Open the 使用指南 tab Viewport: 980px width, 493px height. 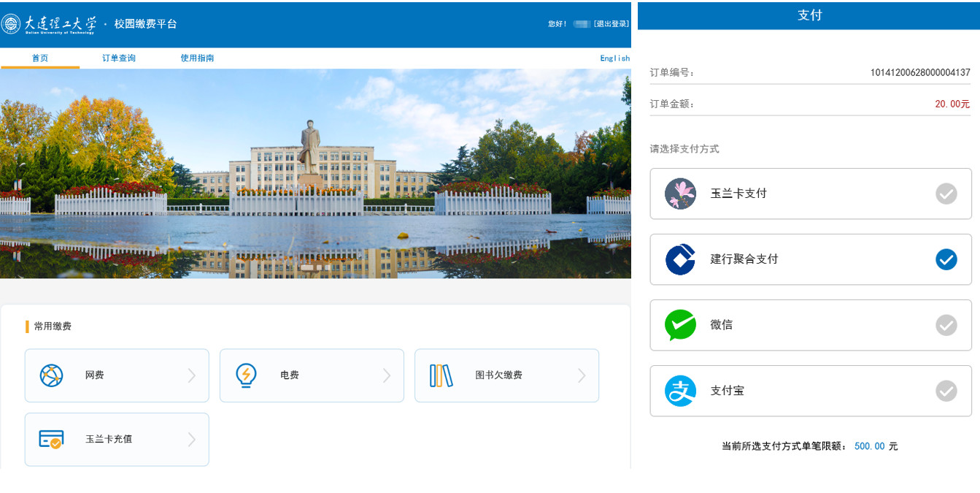coord(197,58)
